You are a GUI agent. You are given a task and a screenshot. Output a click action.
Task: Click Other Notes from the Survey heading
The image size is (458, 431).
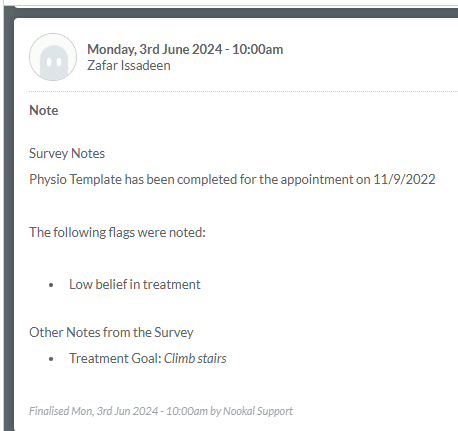[x=111, y=332]
